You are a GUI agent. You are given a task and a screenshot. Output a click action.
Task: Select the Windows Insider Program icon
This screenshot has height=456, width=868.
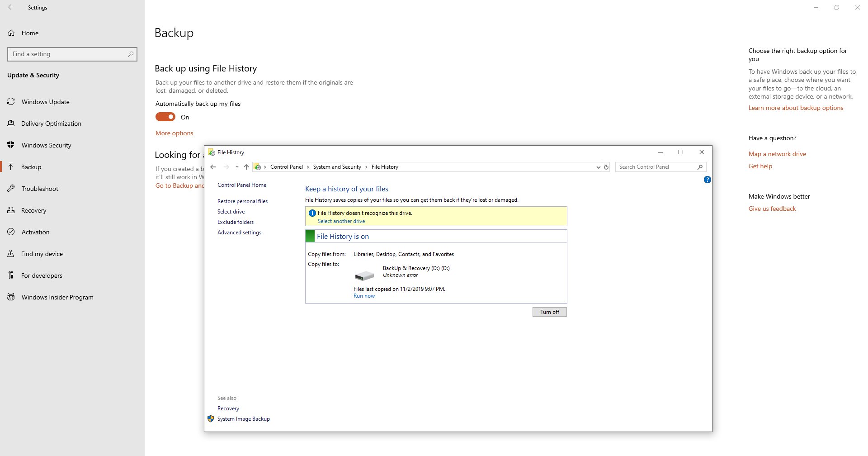point(11,297)
